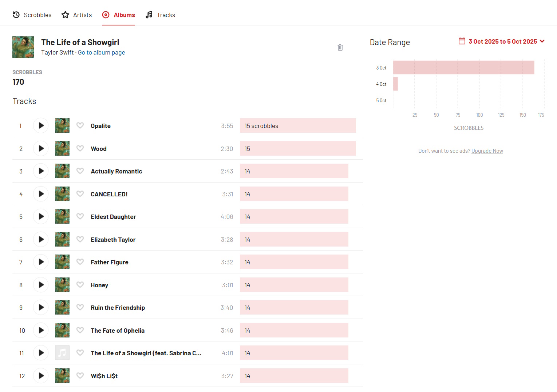Play the track Wood
Screen dimensions: 557x392
click(x=41, y=148)
